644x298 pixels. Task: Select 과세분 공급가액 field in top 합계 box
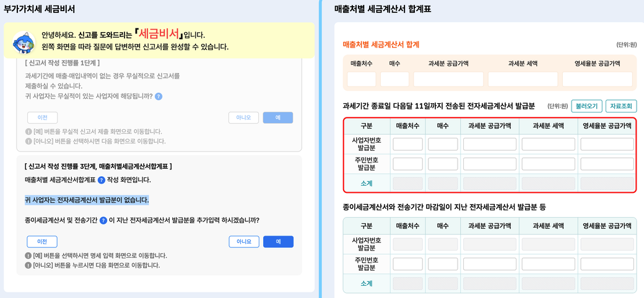448,79
